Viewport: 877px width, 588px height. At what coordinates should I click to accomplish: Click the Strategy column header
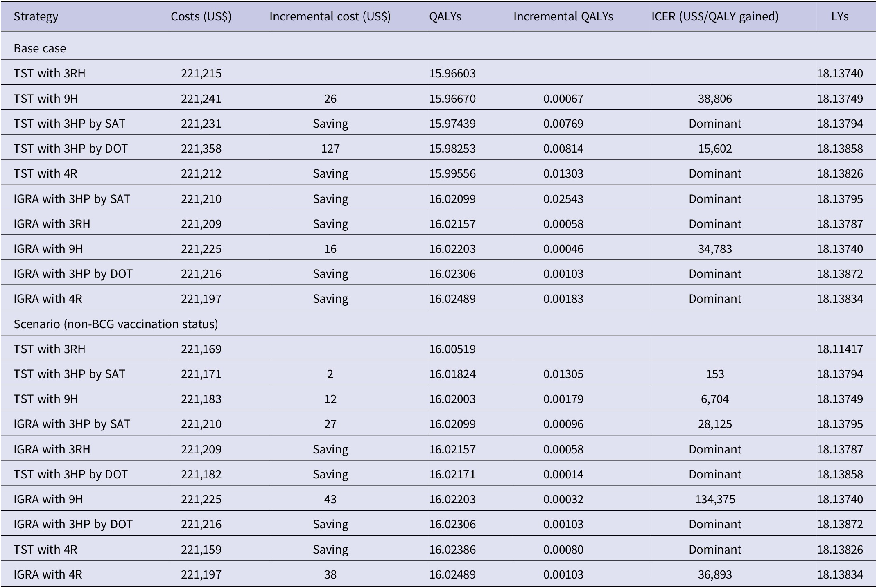pyautogui.click(x=36, y=16)
